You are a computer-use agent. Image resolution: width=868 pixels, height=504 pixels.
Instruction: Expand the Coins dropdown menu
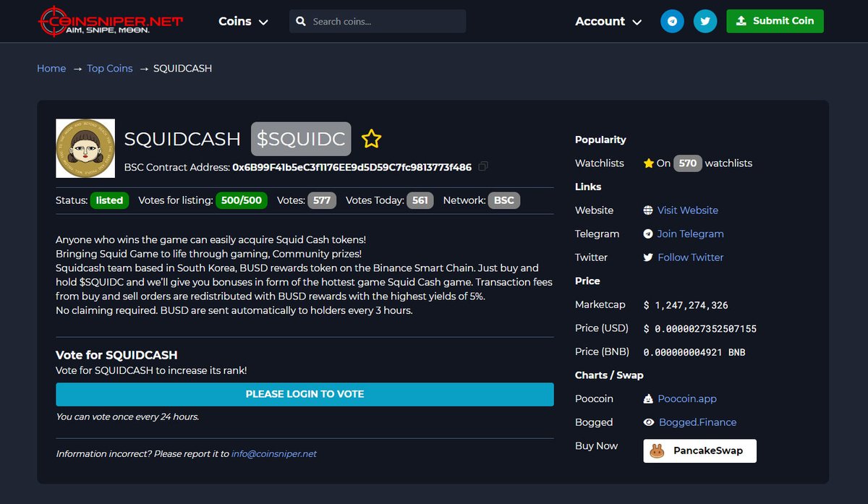[x=243, y=22]
